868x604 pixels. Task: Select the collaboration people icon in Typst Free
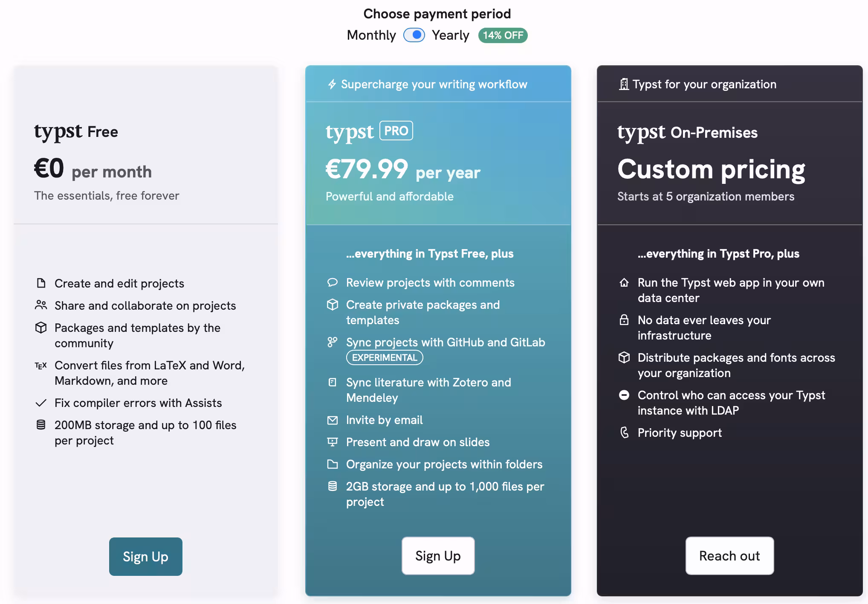coord(41,305)
